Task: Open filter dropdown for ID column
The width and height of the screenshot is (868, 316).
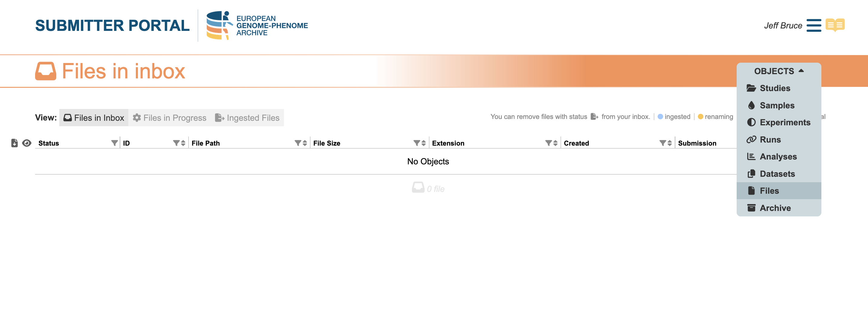Action: point(176,143)
